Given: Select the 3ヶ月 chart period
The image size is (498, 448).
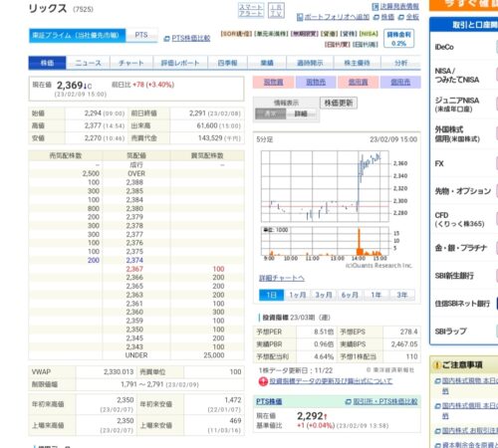Looking at the screenshot, I should click(x=324, y=295).
